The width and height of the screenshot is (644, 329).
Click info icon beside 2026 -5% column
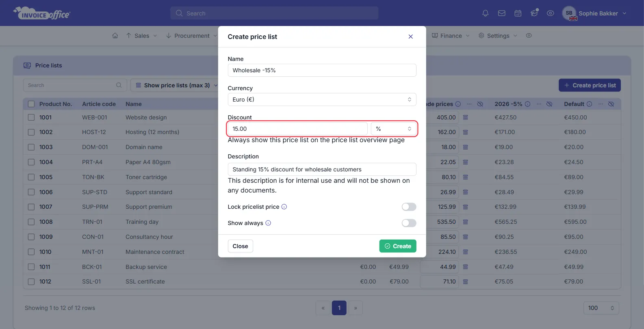527,104
